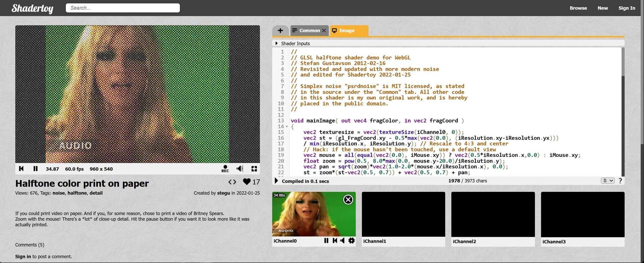Viewport: 644px width, 263px height.
Task: Add a new shader tab with plus
Action: [280, 31]
